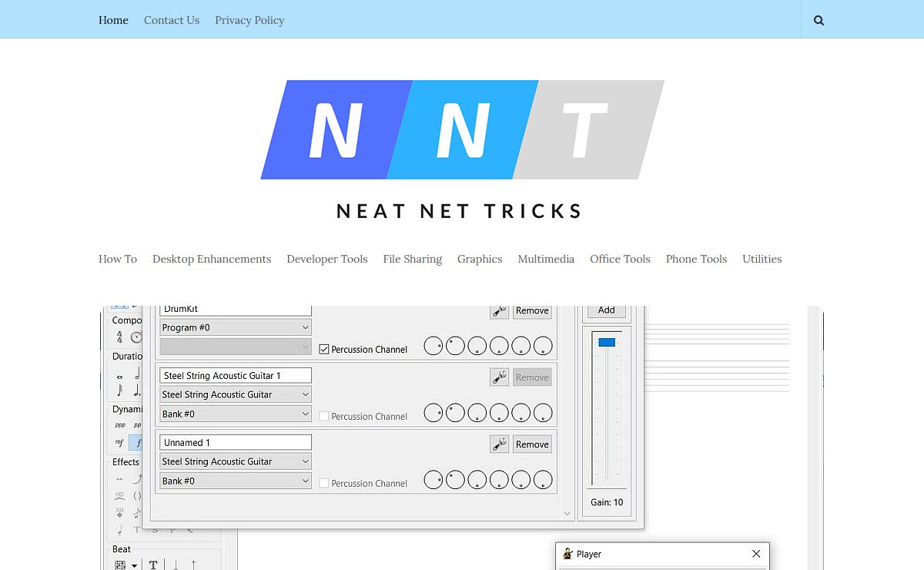Click the NNT site logo

tap(462, 149)
